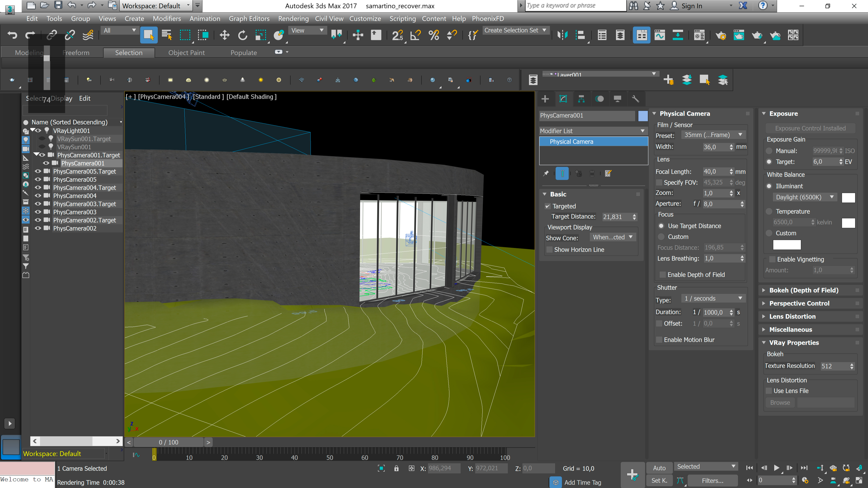Viewport: 868px width, 488px height.
Task: Open the Utilities panel wrench icon
Action: pos(635,99)
